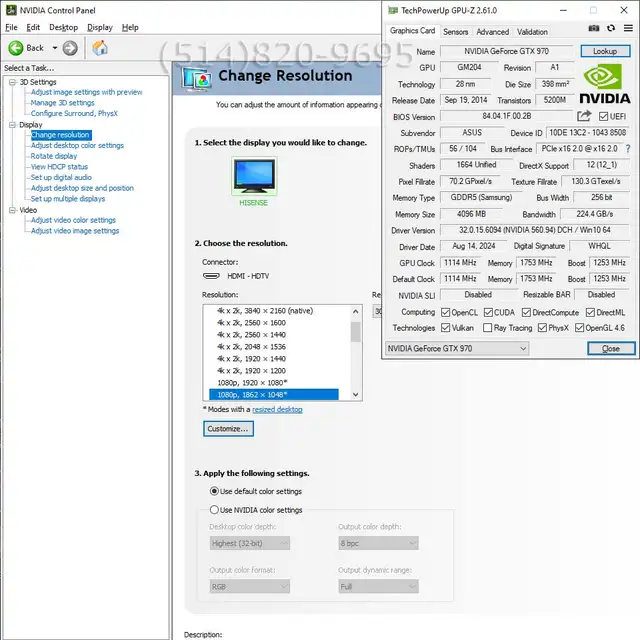
Task: Open Desktop color depth dropdown
Action: (250, 543)
